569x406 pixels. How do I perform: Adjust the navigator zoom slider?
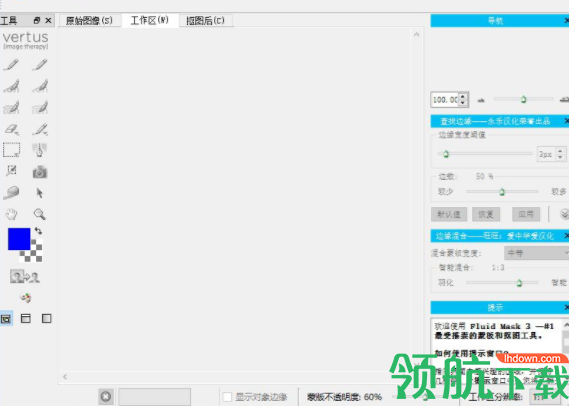pyautogui.click(x=523, y=99)
